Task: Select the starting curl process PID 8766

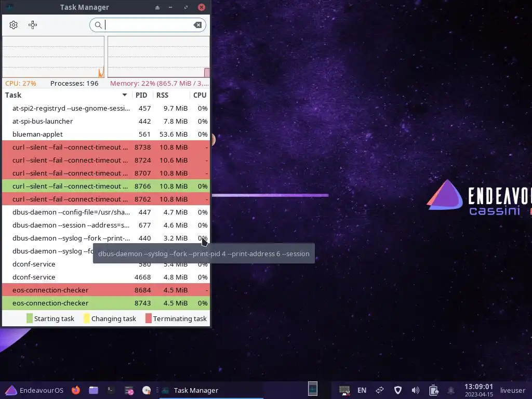Action: click(x=106, y=187)
